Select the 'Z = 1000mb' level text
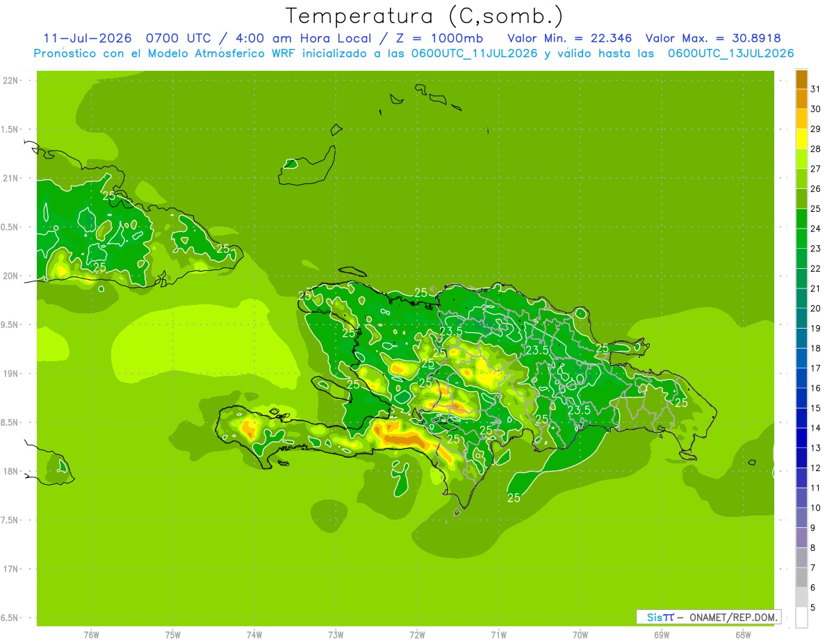The image size is (834, 644). (439, 38)
